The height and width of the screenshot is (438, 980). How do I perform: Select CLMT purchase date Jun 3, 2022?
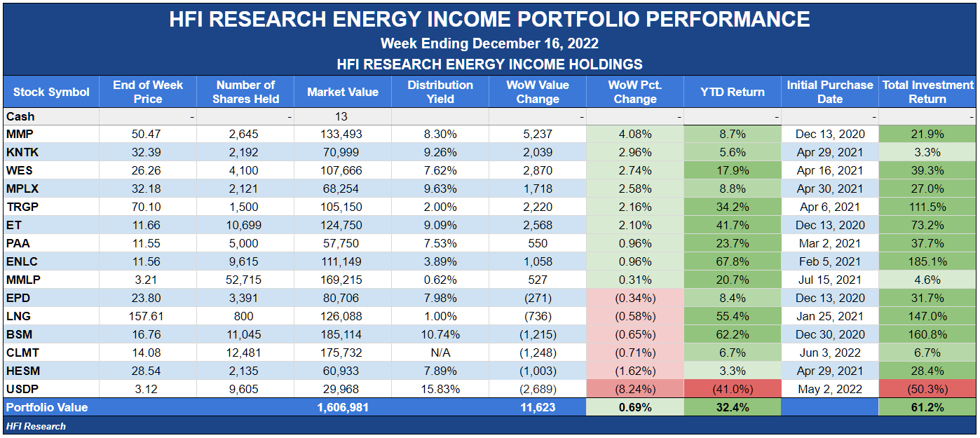[830, 353]
